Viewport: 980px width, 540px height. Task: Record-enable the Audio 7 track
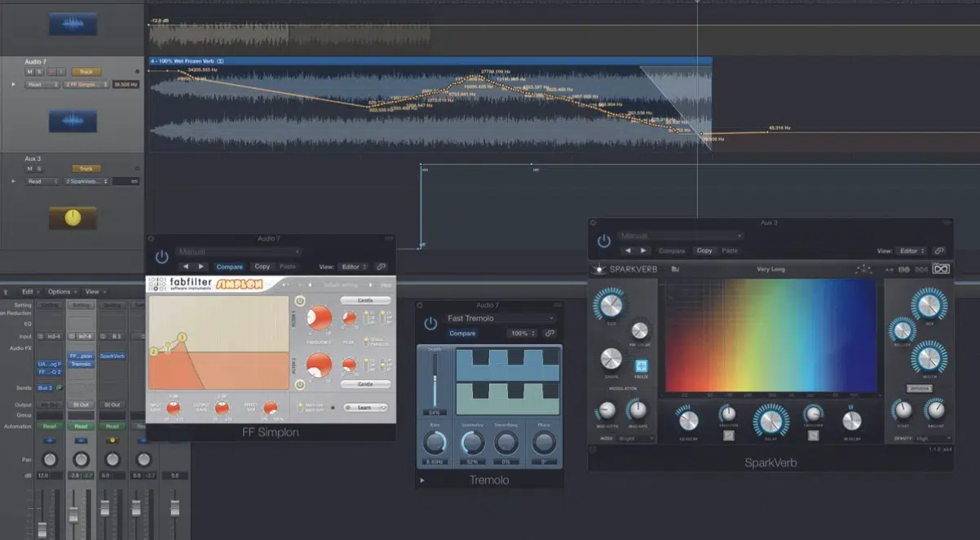(x=50, y=72)
